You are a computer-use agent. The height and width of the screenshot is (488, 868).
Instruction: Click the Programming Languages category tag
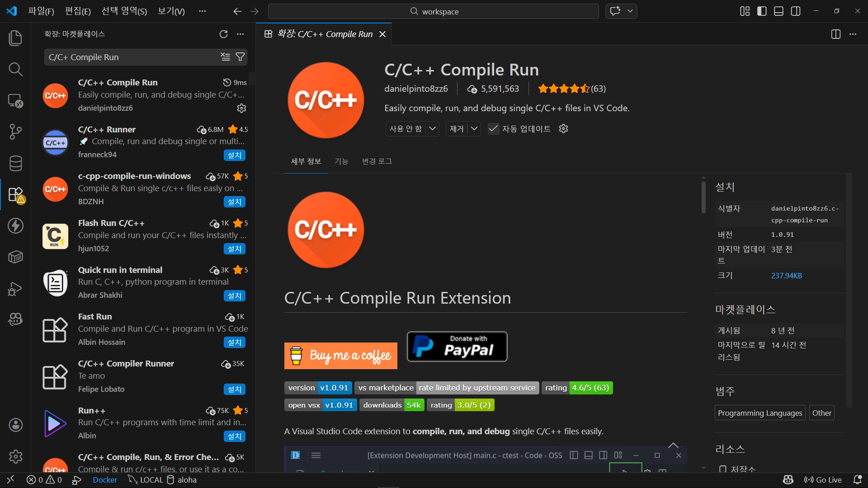click(x=759, y=413)
